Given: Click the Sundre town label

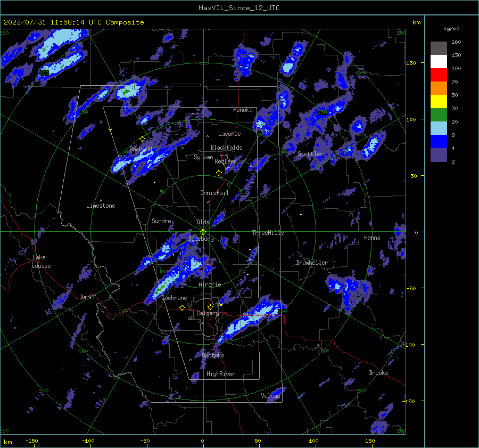Looking at the screenshot, I should (x=161, y=221).
